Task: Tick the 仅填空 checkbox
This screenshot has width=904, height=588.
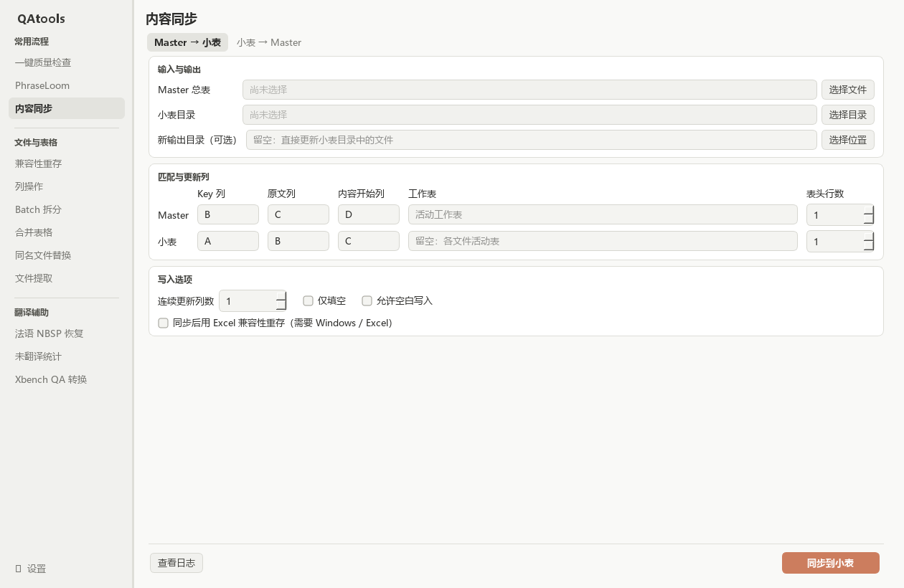Action: click(308, 300)
